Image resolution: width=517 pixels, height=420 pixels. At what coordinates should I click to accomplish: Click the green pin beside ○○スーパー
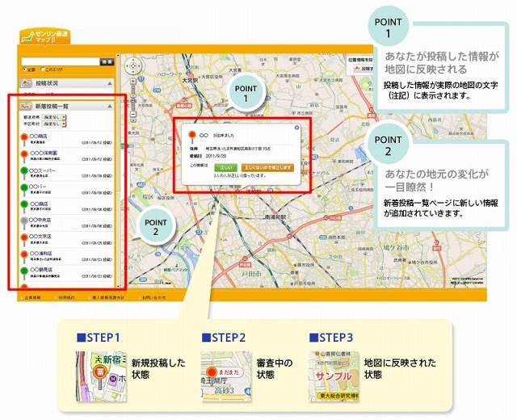coord(23,172)
